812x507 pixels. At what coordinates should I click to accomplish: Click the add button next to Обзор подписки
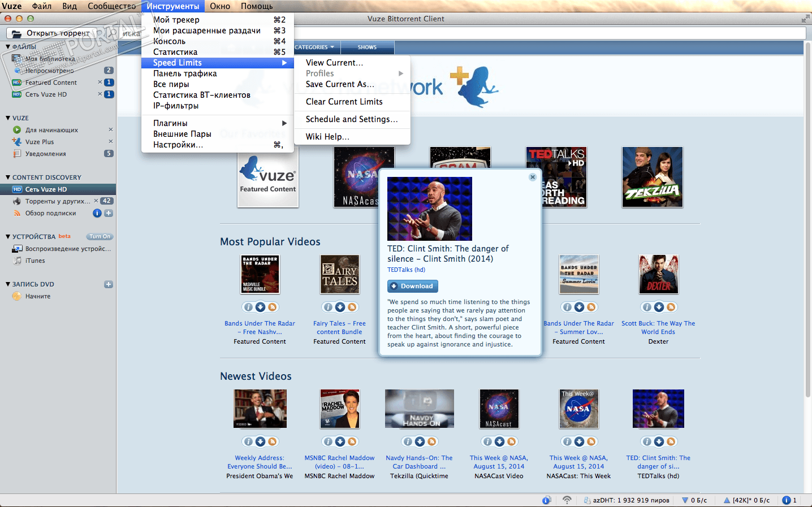[109, 213]
